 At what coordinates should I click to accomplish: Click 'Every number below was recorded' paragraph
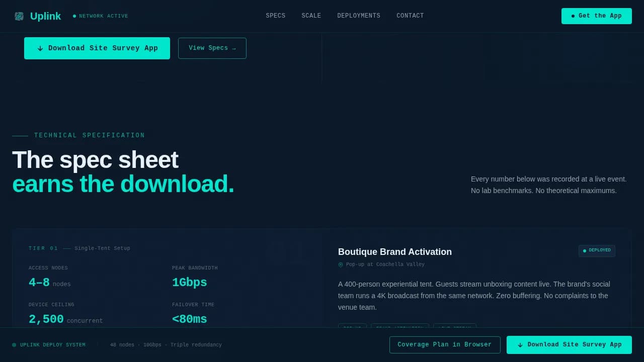click(549, 185)
